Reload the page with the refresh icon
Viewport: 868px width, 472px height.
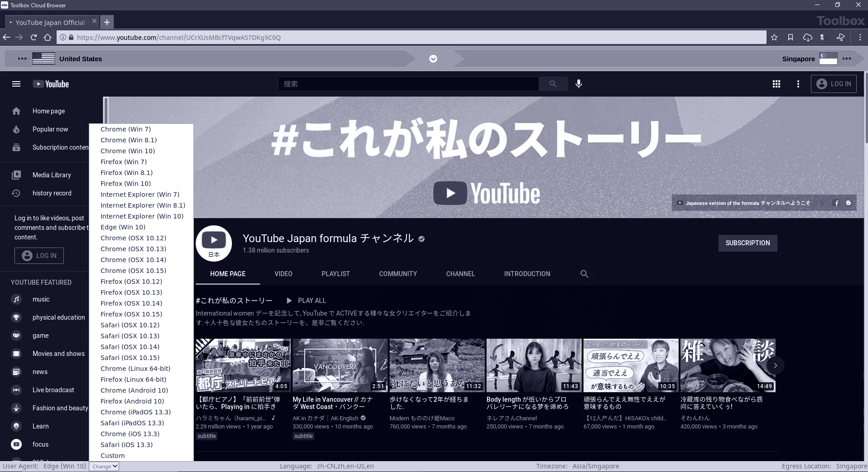(x=34, y=37)
